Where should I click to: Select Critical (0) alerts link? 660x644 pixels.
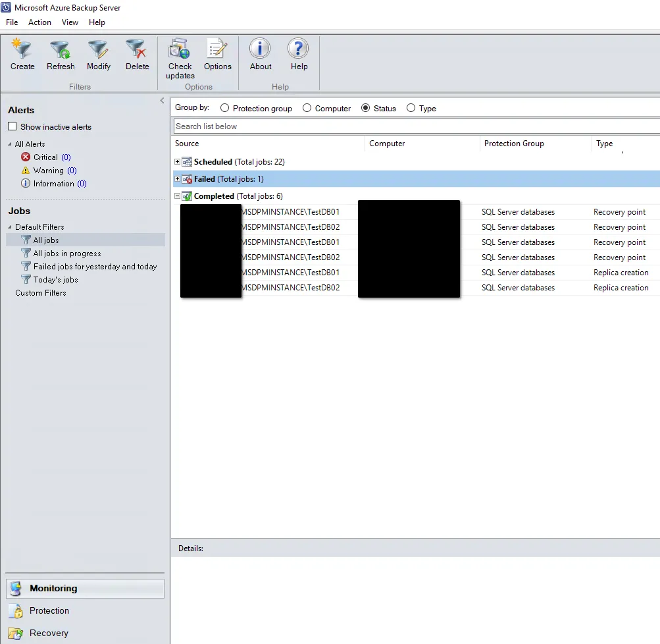click(x=52, y=157)
